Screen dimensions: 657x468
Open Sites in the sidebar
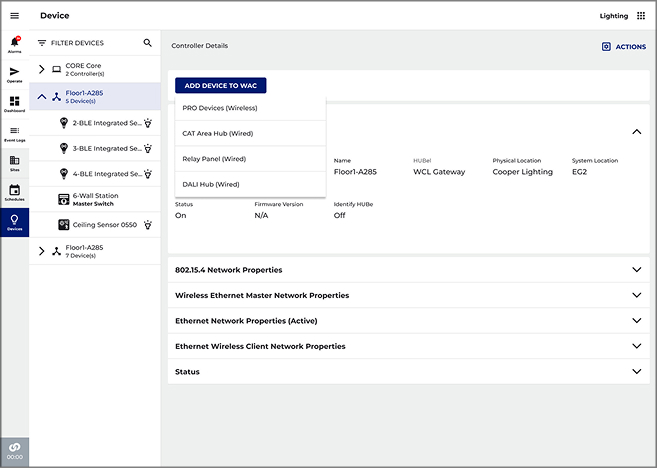(x=15, y=163)
